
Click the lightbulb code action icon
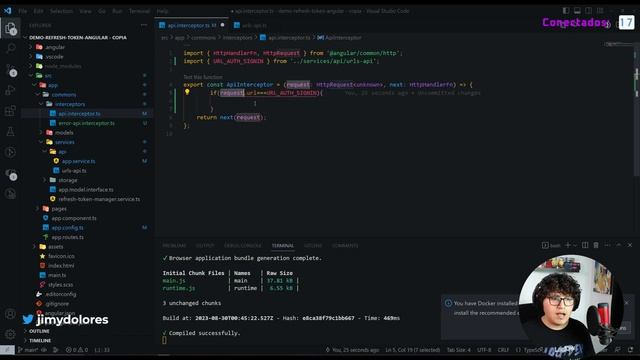[x=187, y=92]
